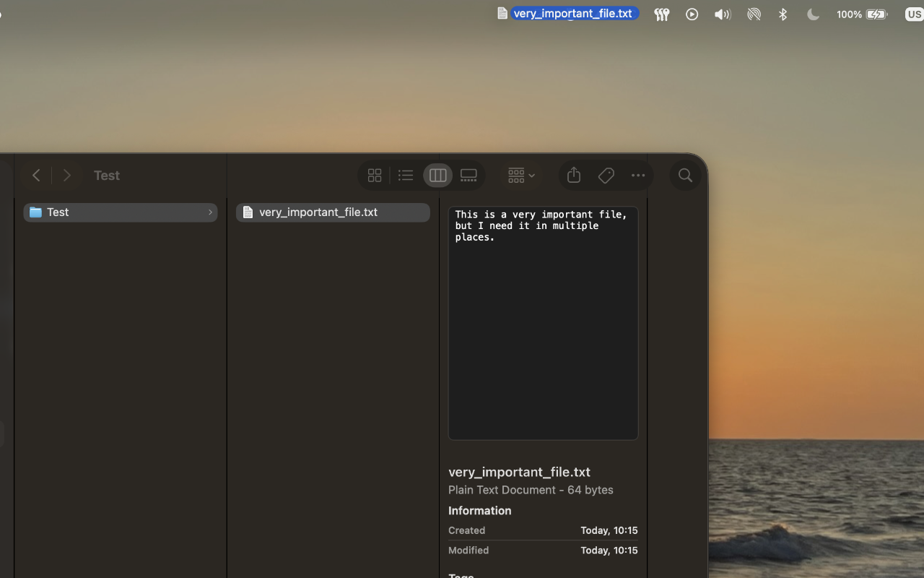Screen dimensions: 924x578
Task: Select the gallery view icon
Action: [468, 175]
